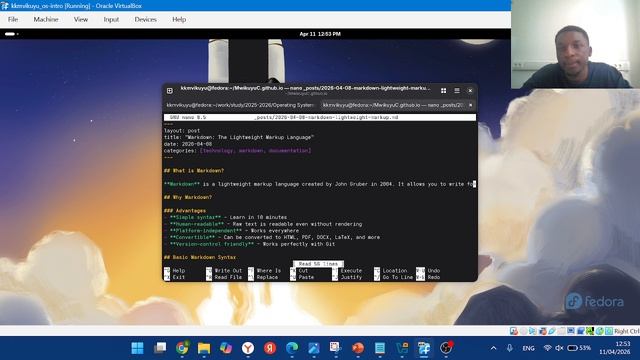640x360 pixels.
Task: Select the MwikuyuC.github.io nano terminal tab
Action: click(x=393, y=105)
